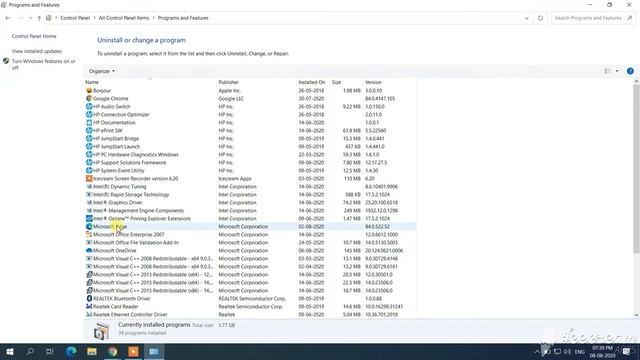640x360 pixels.
Task: Open the Organize dropdown menu
Action: tap(102, 71)
